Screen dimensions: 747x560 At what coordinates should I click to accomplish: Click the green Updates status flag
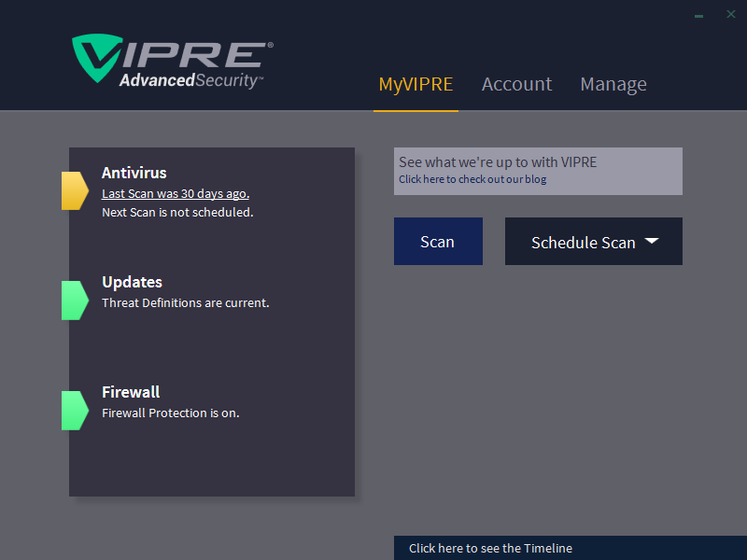point(74,301)
